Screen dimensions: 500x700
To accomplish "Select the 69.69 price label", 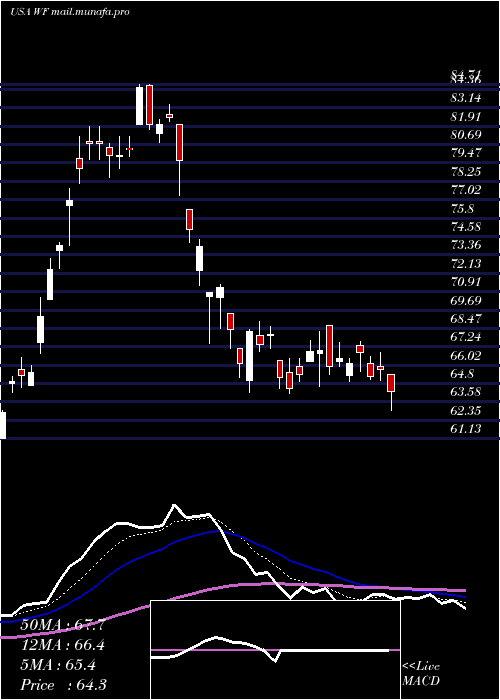I will 466,300.
